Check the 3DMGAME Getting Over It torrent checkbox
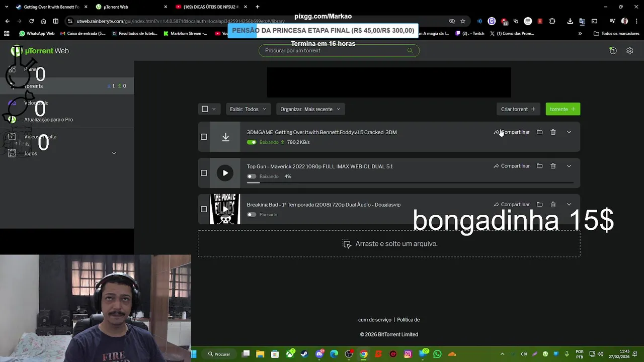 coord(204,137)
